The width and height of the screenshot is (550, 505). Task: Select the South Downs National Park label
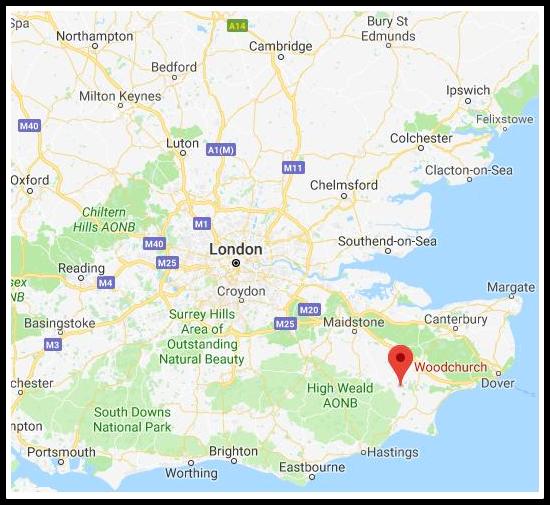pyautogui.click(x=132, y=419)
